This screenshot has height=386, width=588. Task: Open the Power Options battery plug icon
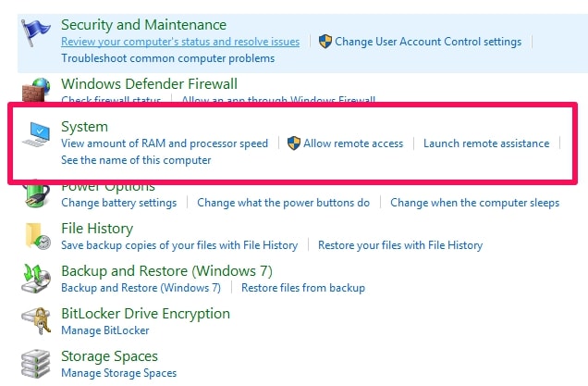36,195
